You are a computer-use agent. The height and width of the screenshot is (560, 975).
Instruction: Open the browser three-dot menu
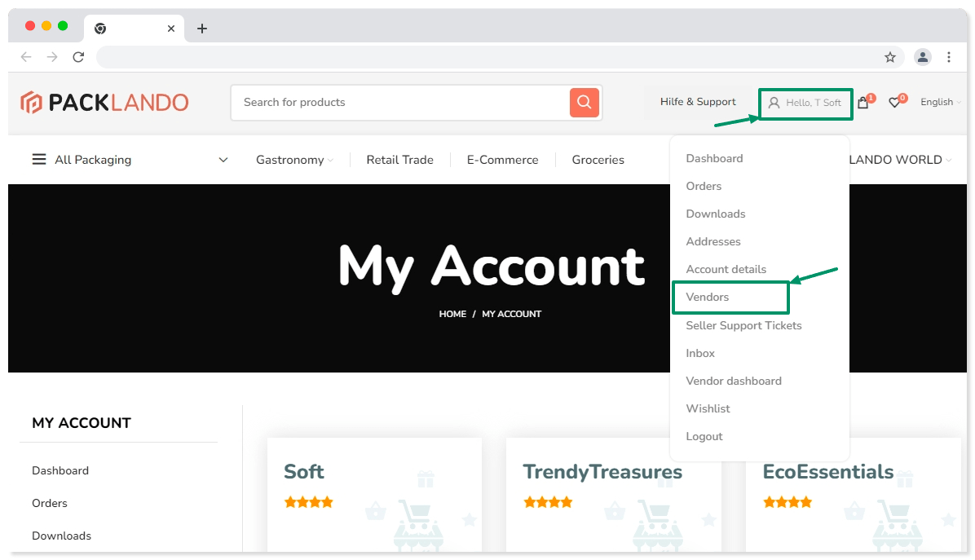pos(949,57)
